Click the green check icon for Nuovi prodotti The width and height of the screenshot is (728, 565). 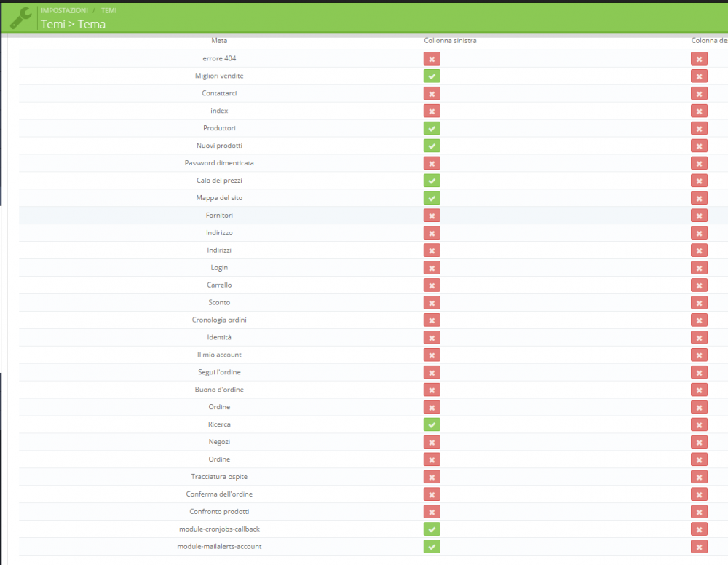pos(432,146)
